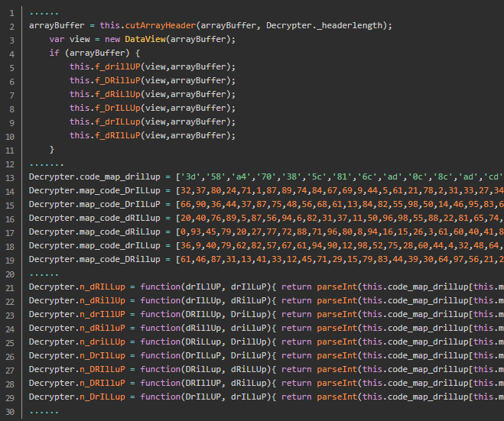Click 'code_map_drillup' reference on line 28

(428, 383)
